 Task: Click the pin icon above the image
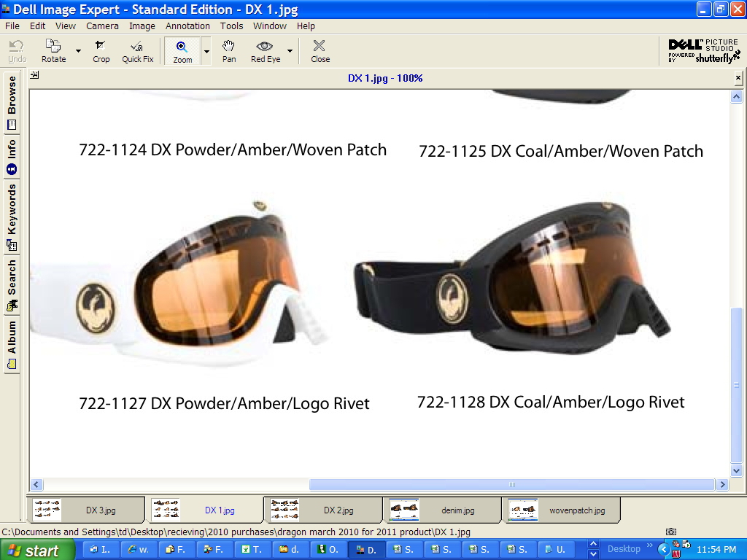pos(35,75)
